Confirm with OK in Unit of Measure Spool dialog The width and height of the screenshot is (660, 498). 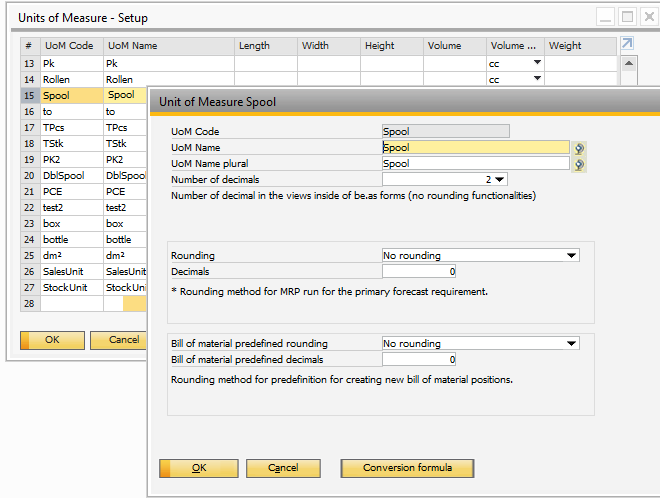tap(199, 468)
